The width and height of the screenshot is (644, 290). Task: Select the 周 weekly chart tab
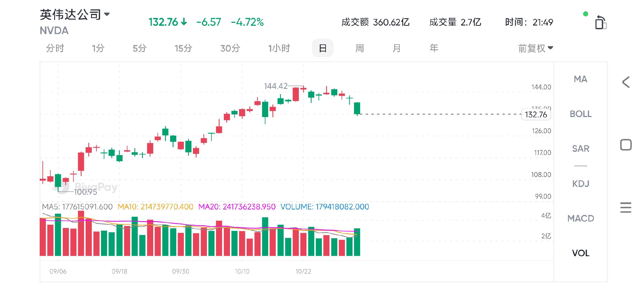pos(360,48)
